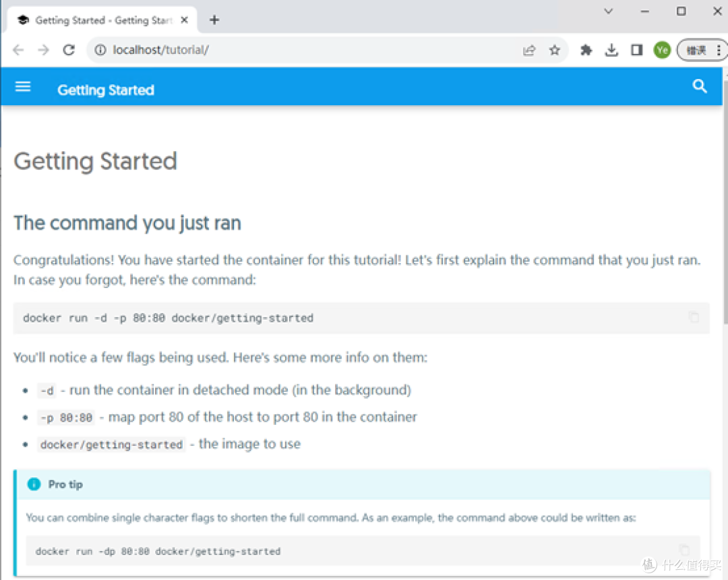The width and height of the screenshot is (728, 580).
Task: Click the search icon in the header
Action: click(699, 86)
